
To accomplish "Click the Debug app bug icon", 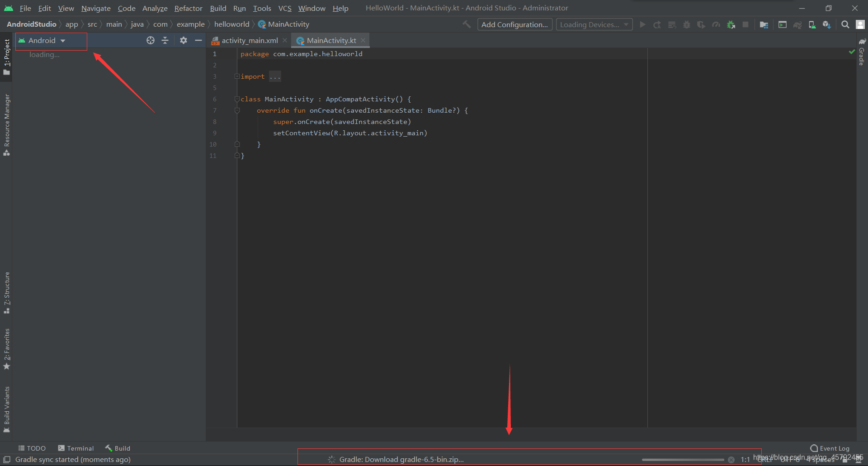I will click(x=687, y=24).
